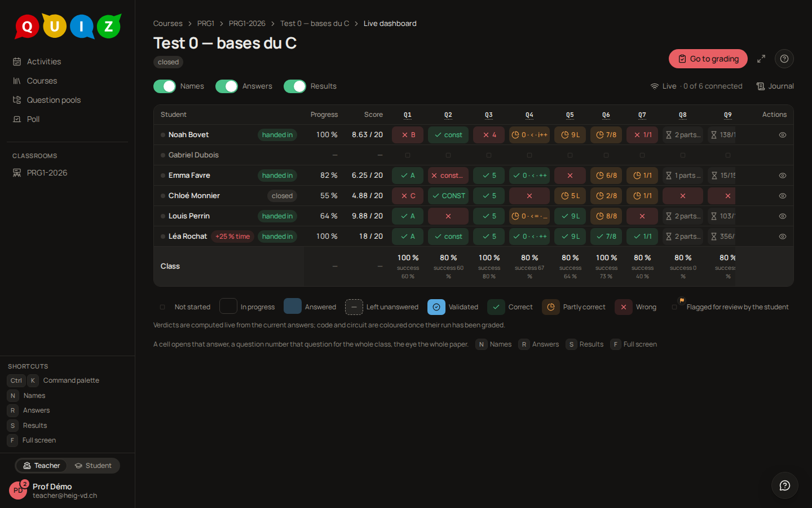Open question Q1 for whole class
812x508 pixels.
(x=408, y=115)
